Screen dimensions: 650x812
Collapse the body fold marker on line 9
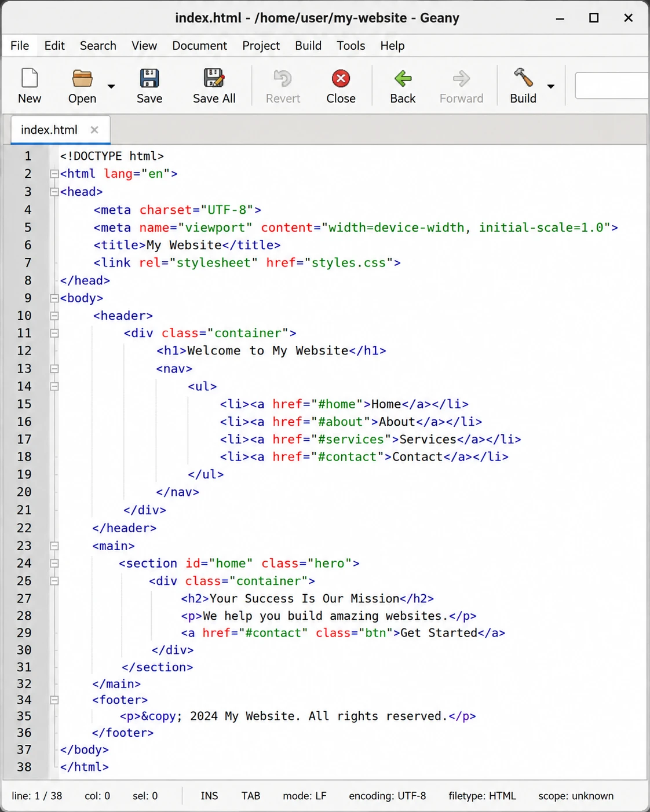[x=54, y=298]
